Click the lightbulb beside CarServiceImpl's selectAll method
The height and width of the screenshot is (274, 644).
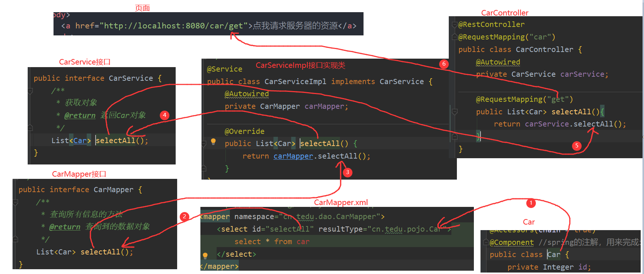[x=213, y=141]
